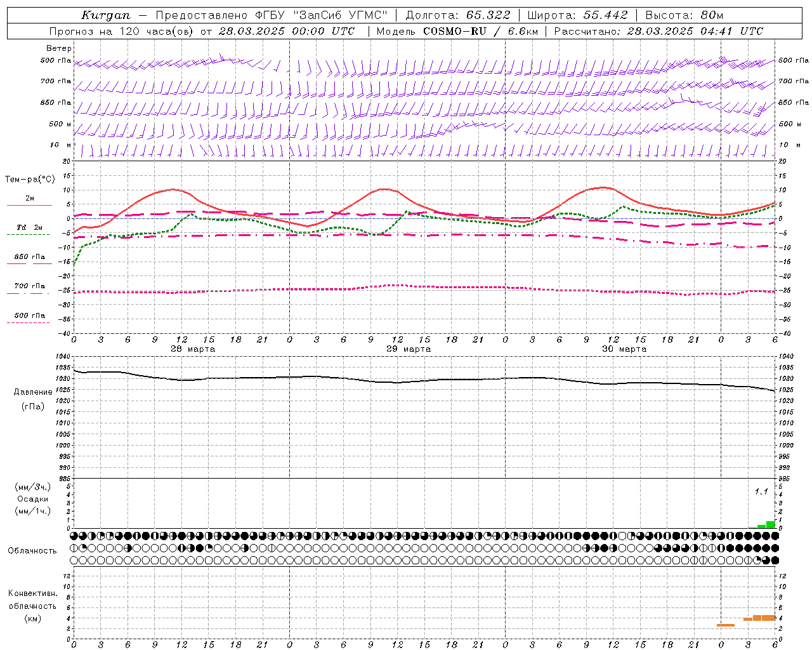Click the '28 марта' date label
812x650 pixels.
pyautogui.click(x=193, y=349)
